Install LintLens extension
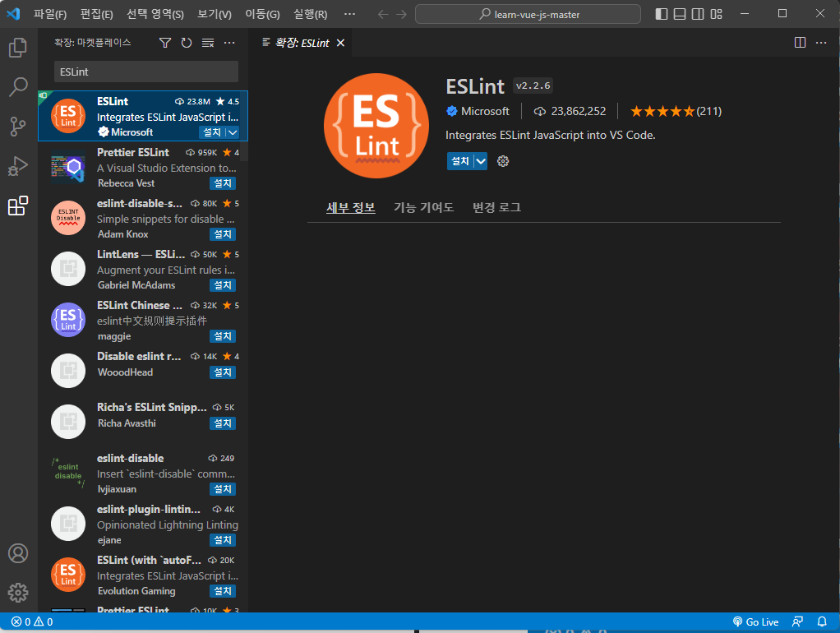840x633 pixels. click(222, 285)
